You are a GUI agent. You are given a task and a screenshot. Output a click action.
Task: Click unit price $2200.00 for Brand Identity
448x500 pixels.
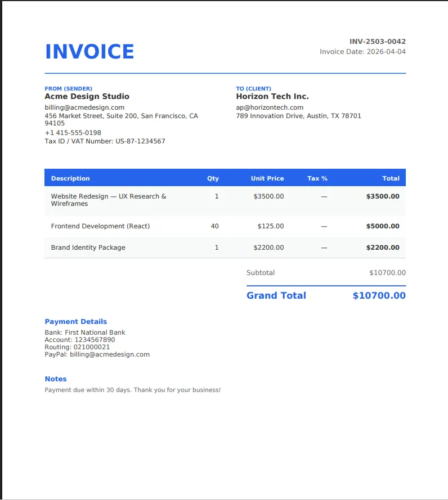(x=268, y=247)
